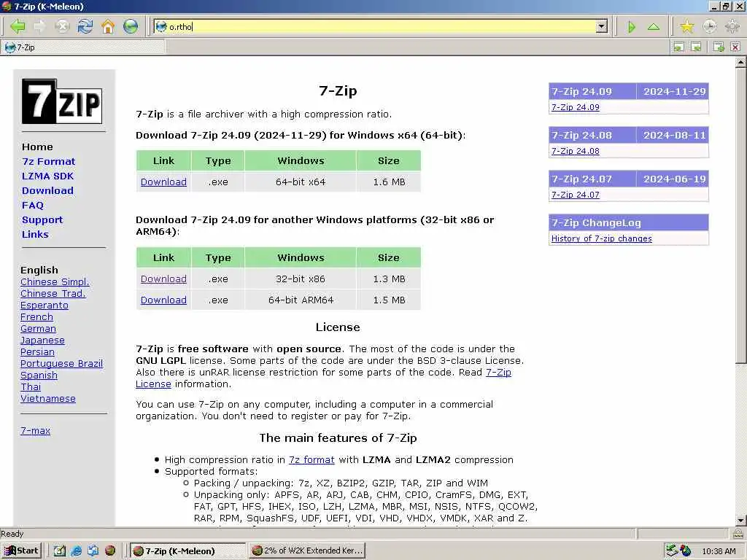747x560 pixels.
Task: Open the address bar history dropdown
Action: click(x=602, y=27)
